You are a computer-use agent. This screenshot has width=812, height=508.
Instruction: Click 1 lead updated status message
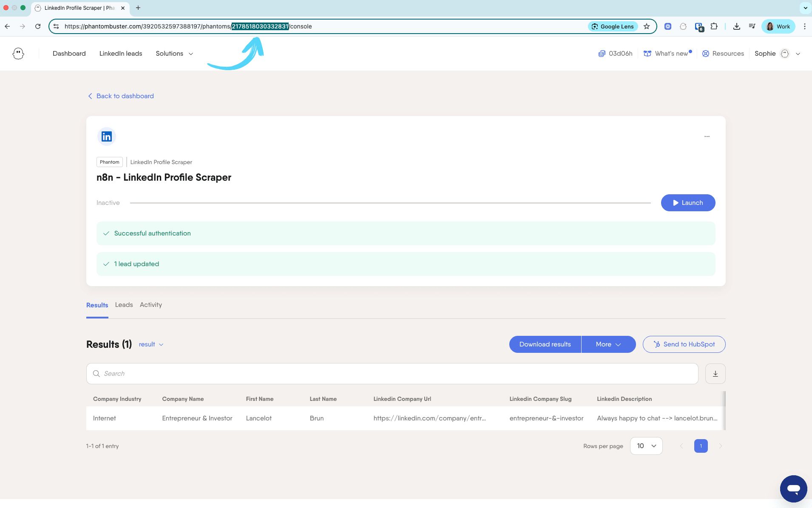[x=406, y=264]
